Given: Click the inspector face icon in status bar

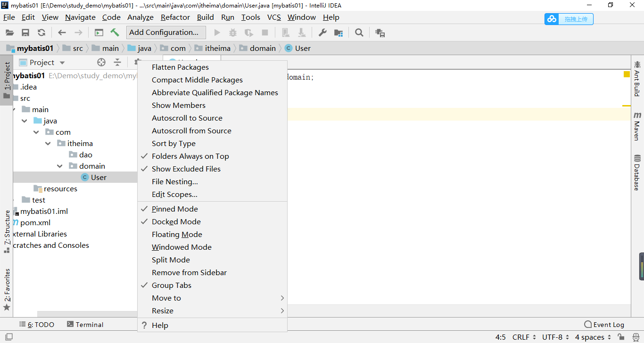Looking at the screenshot, I should pyautogui.click(x=636, y=337).
